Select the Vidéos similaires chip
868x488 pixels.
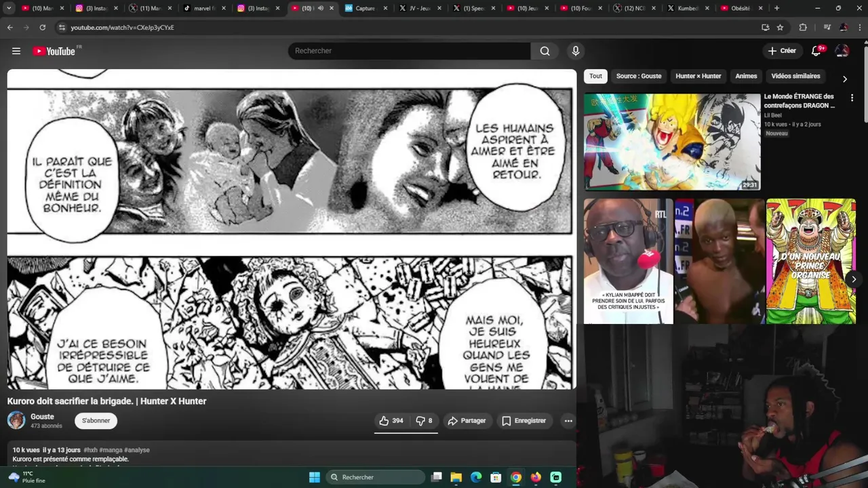point(796,76)
